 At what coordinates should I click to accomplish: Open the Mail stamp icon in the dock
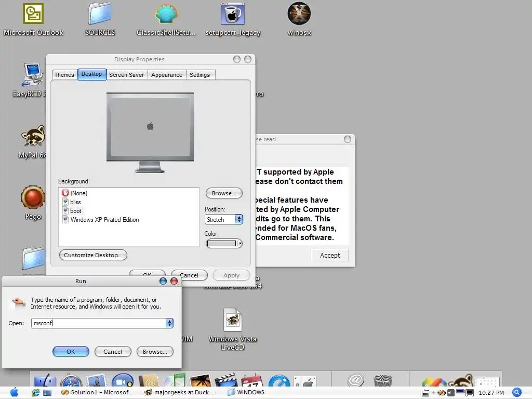coord(97,381)
